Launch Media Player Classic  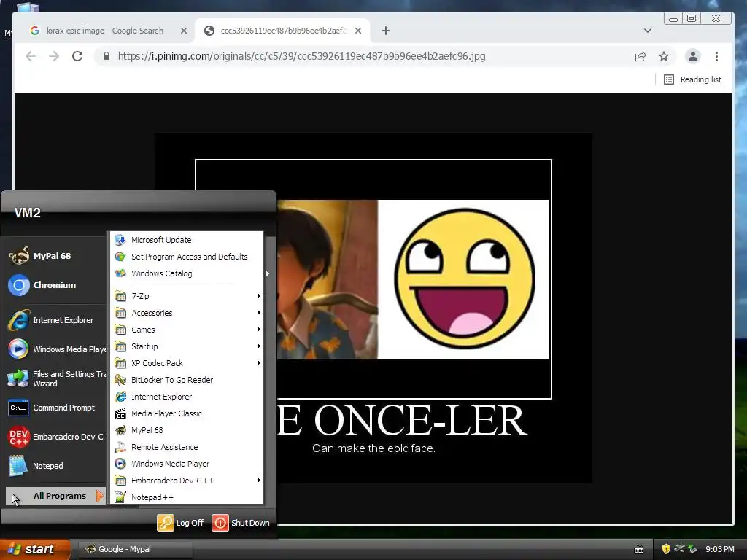(186, 413)
